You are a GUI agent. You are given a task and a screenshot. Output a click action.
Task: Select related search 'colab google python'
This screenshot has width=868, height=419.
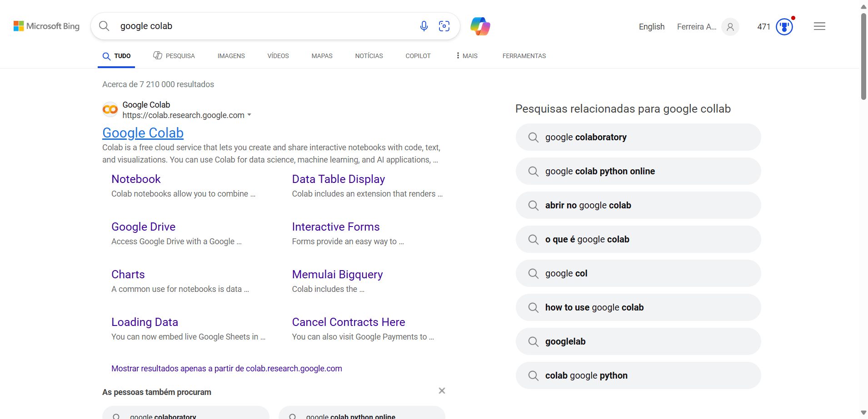coord(638,375)
